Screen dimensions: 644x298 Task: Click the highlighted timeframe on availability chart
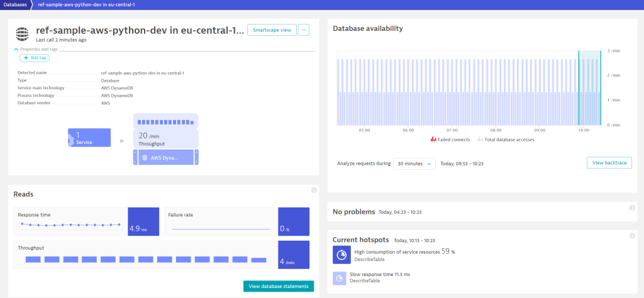tap(589, 88)
